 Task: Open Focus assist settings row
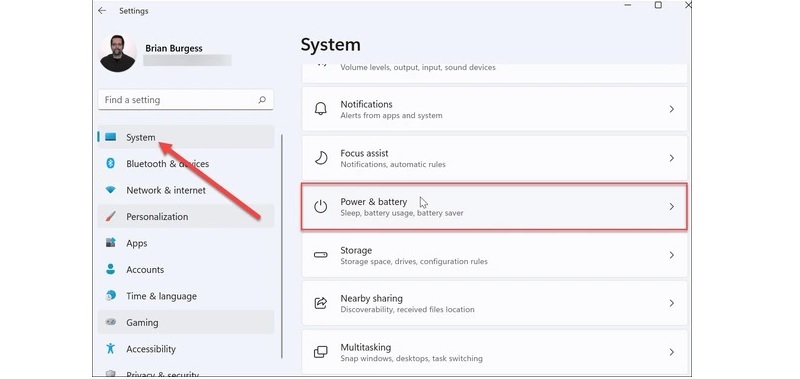pyautogui.click(x=494, y=158)
